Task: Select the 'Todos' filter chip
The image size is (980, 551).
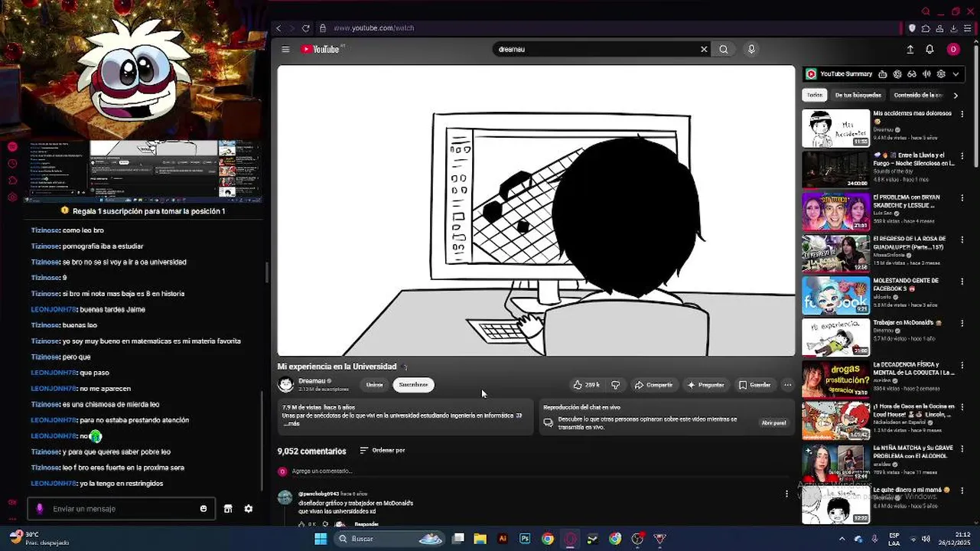Action: 815,95
